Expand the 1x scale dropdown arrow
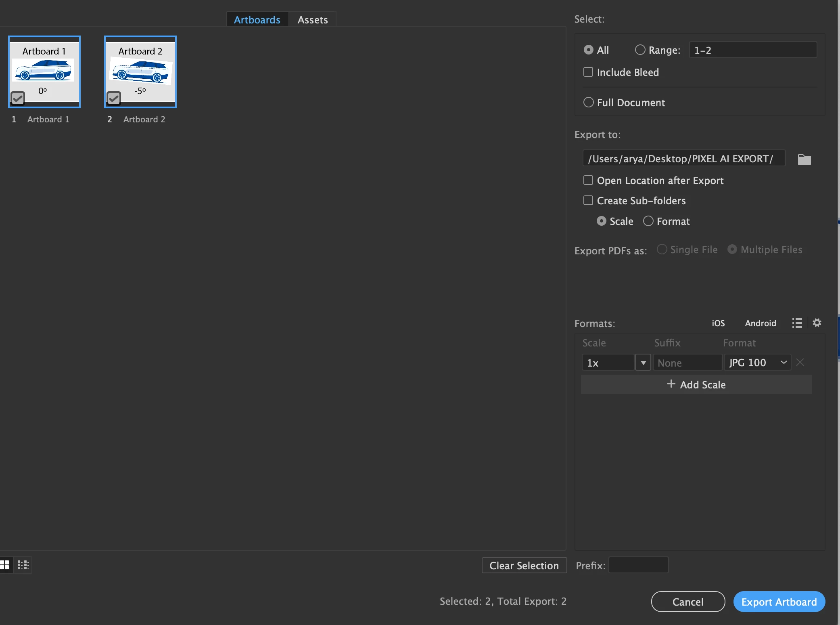The width and height of the screenshot is (840, 625). coord(643,363)
